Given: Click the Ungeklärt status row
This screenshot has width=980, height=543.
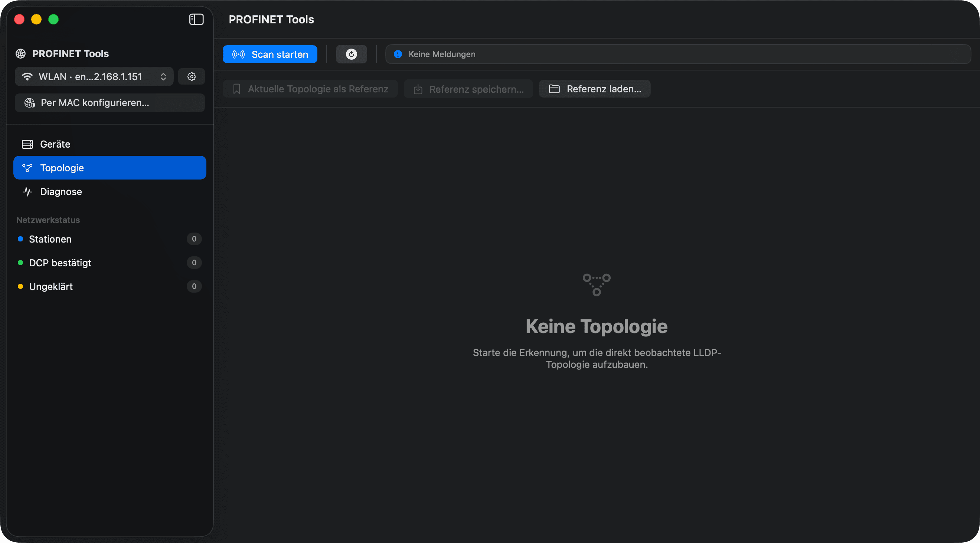Looking at the screenshot, I should pyautogui.click(x=110, y=286).
